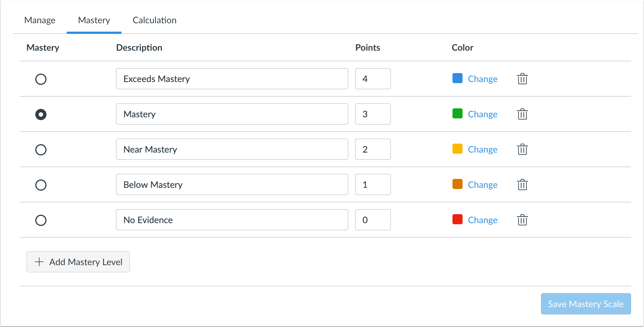The width and height of the screenshot is (644, 327).
Task: Click the green color swatch for Mastery
Action: pyautogui.click(x=457, y=113)
